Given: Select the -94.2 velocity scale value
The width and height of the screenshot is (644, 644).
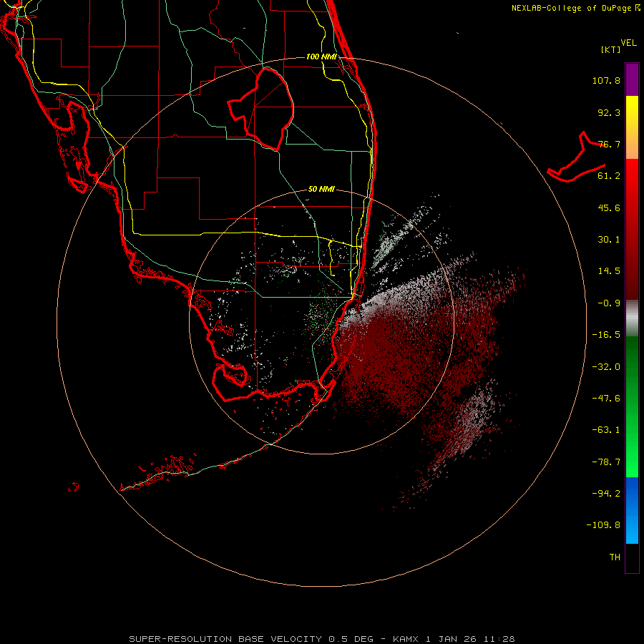Looking at the screenshot, I should 606,493.
